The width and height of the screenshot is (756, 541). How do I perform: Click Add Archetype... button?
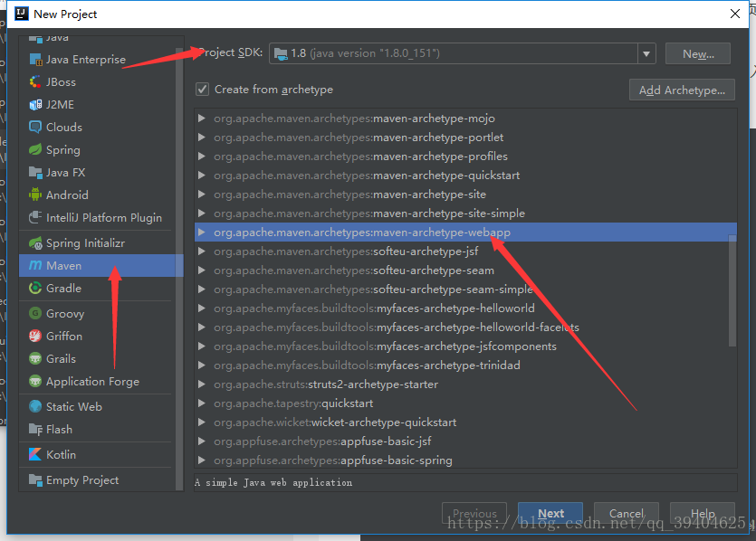coord(682,90)
